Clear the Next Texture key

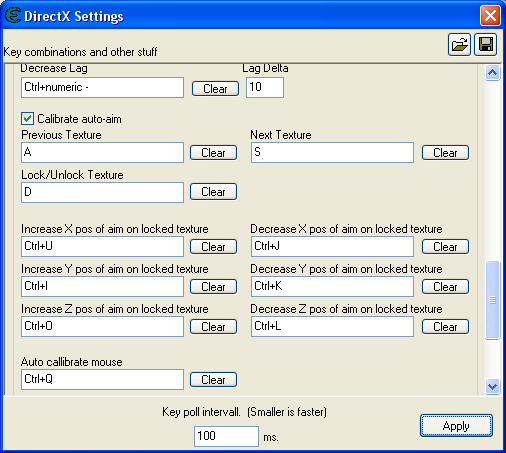tap(445, 153)
